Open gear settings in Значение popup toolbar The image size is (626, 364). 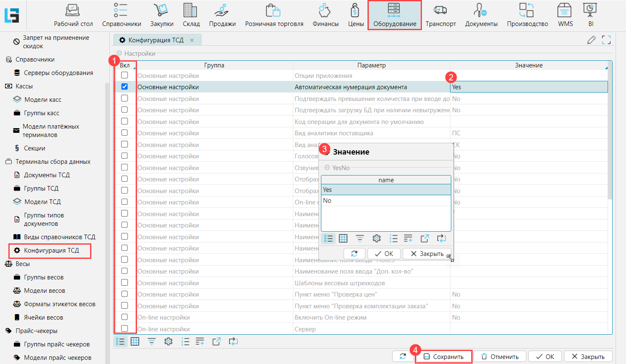coord(377,238)
